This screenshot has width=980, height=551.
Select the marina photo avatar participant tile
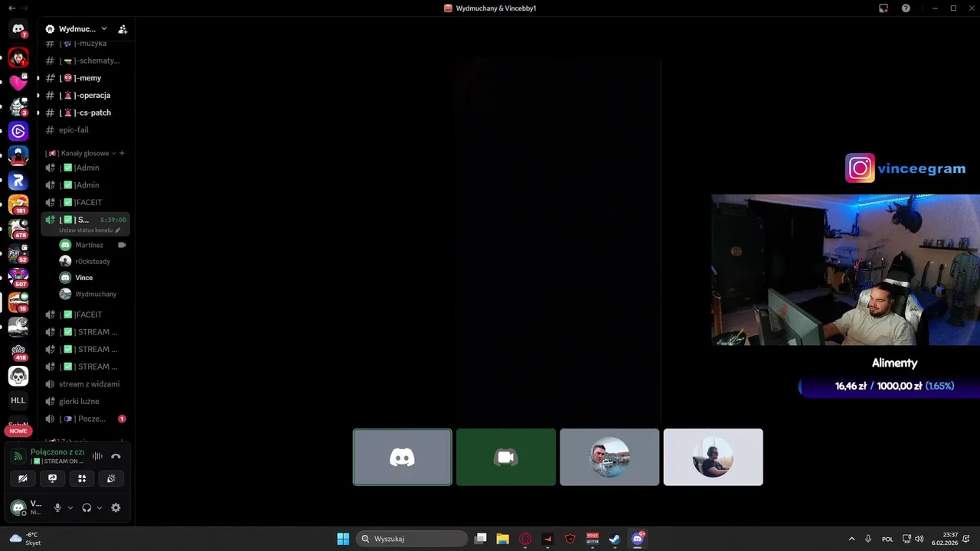point(609,457)
